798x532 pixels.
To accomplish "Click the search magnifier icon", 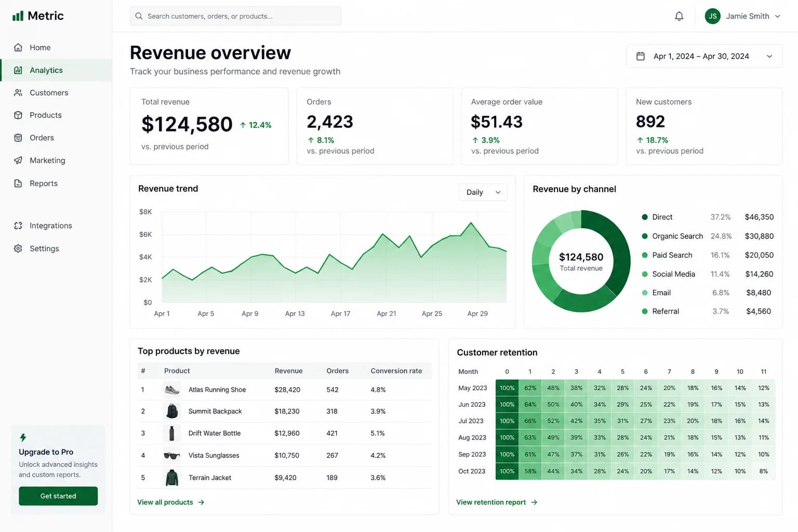I will (x=139, y=16).
